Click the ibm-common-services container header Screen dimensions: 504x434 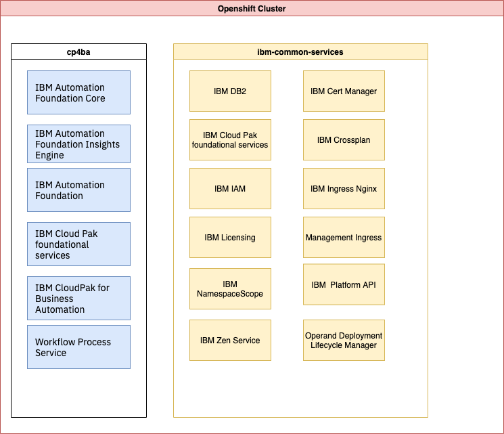click(300, 52)
